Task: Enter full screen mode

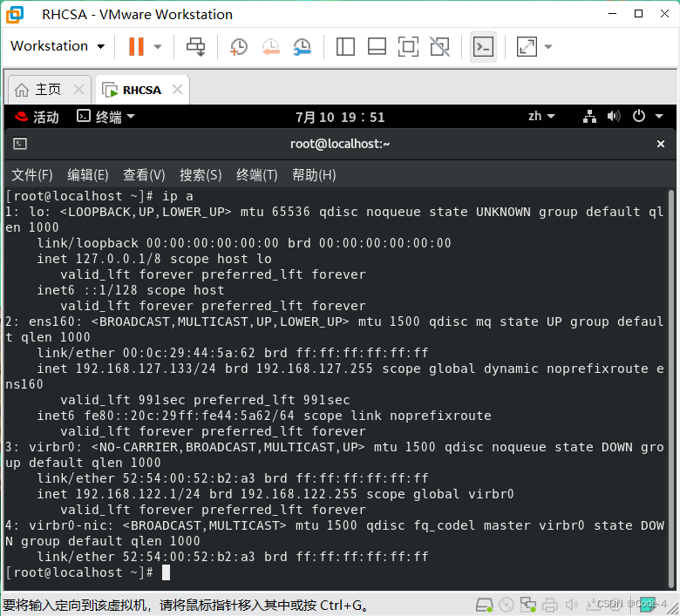Action: click(x=408, y=46)
